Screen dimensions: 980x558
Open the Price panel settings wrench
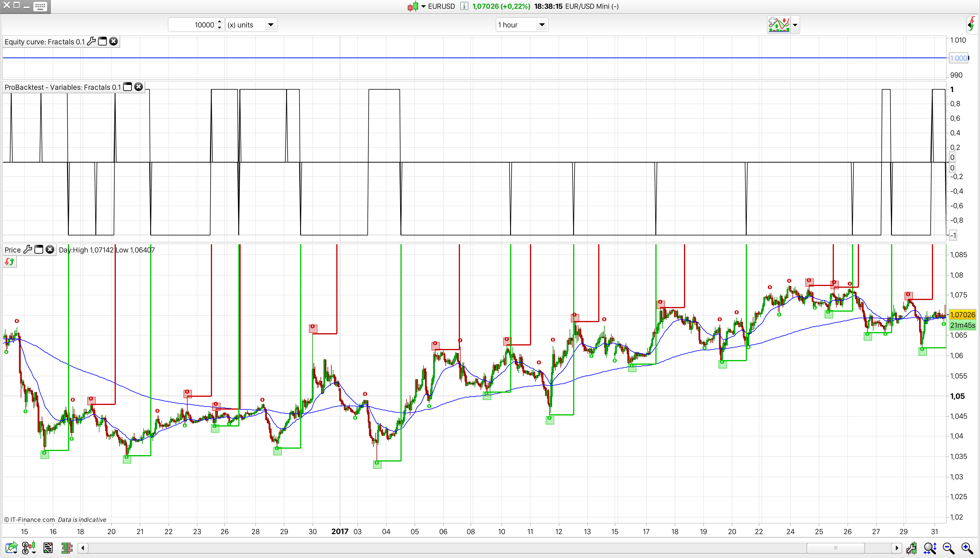28,250
